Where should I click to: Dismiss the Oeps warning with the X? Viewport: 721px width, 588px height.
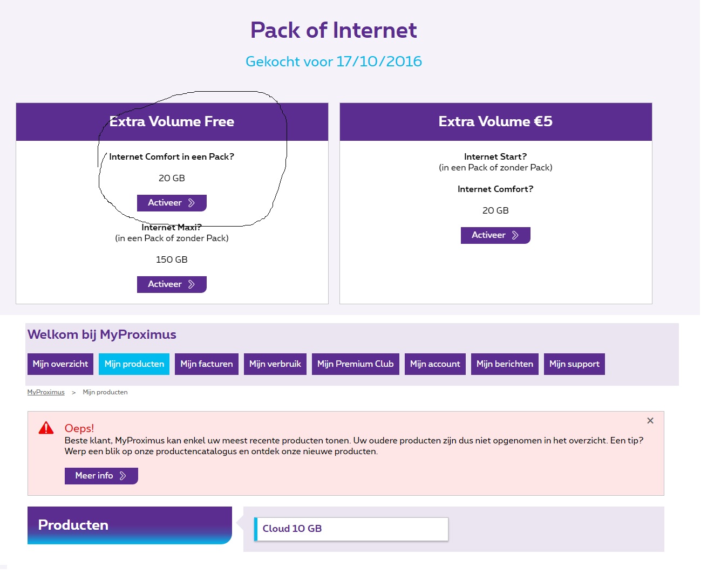pyautogui.click(x=650, y=421)
